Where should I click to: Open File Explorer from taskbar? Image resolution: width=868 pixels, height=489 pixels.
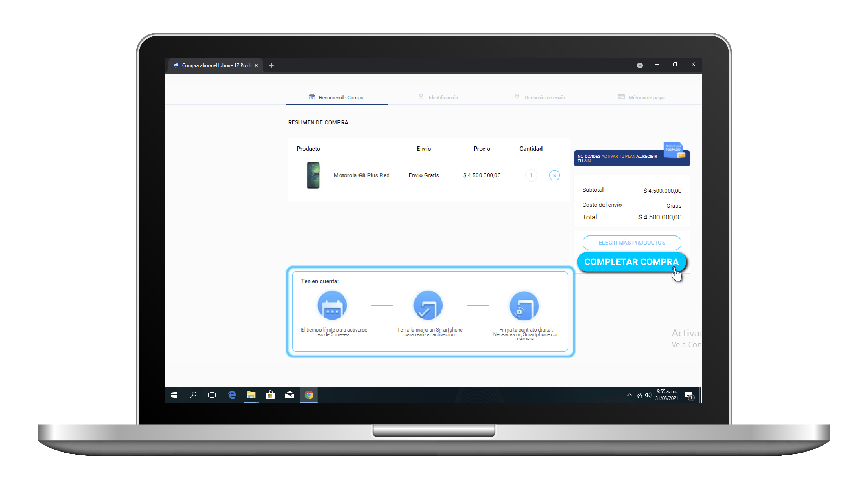pos(251,395)
